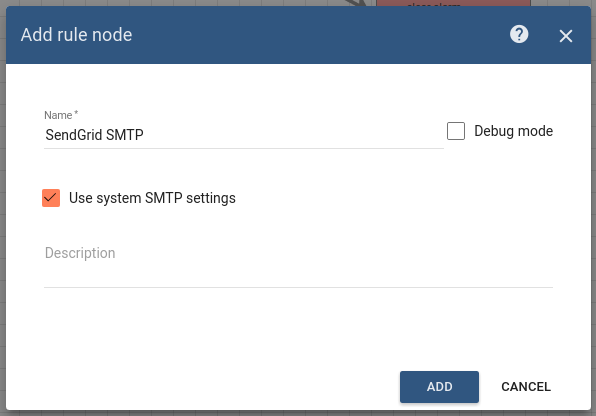The height and width of the screenshot is (416, 596).
Task: Click the grid canvas beneath the dialog
Action: tap(298, 413)
